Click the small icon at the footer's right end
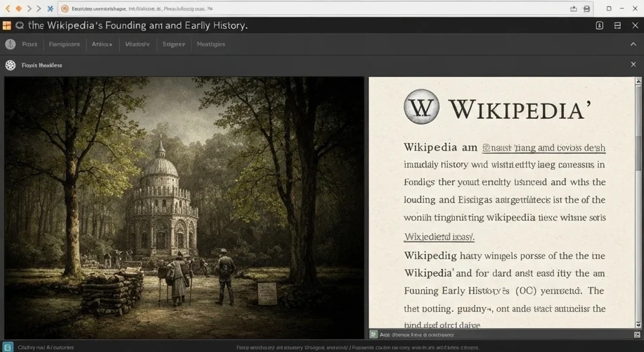644x352 pixels. pyautogui.click(x=637, y=335)
